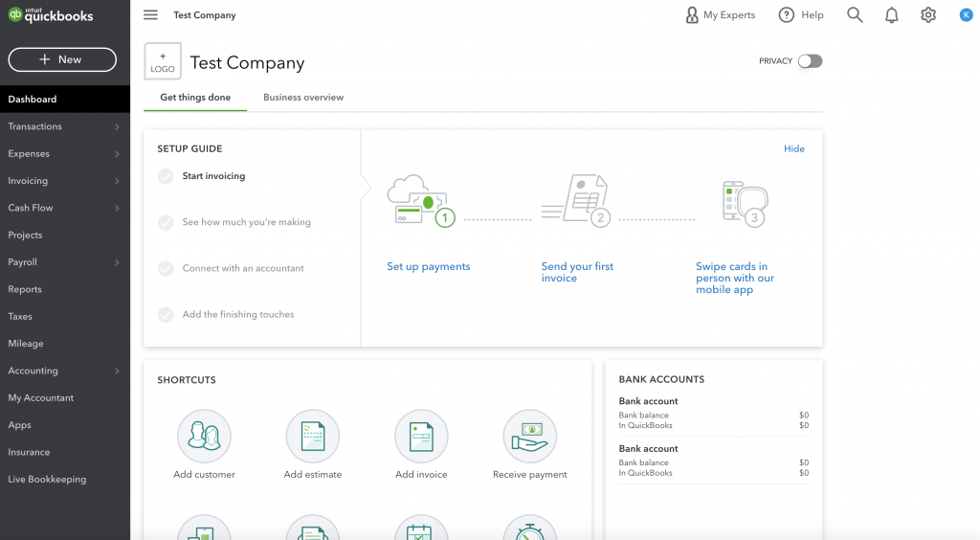This screenshot has width=980, height=540.
Task: Open My Accountant in the sidebar
Action: coord(65,398)
